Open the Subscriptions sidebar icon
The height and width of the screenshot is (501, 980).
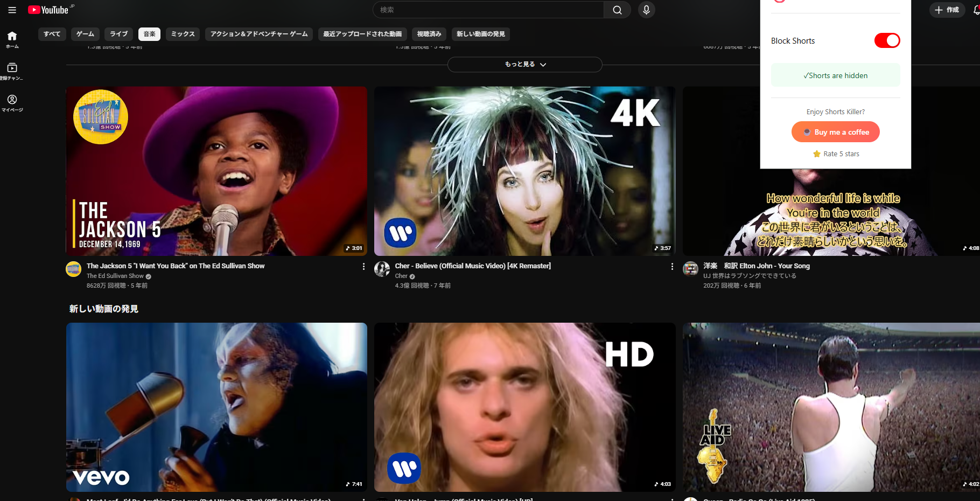(12, 71)
